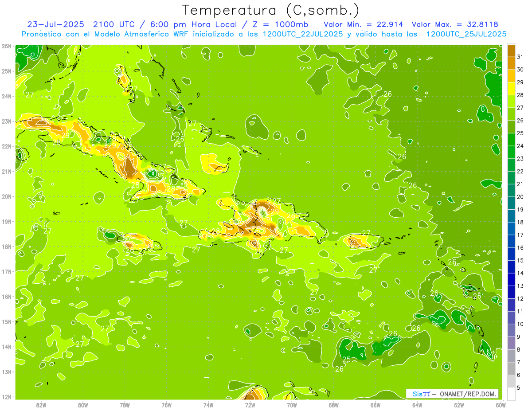Click the color bar label "31"

tap(520, 56)
